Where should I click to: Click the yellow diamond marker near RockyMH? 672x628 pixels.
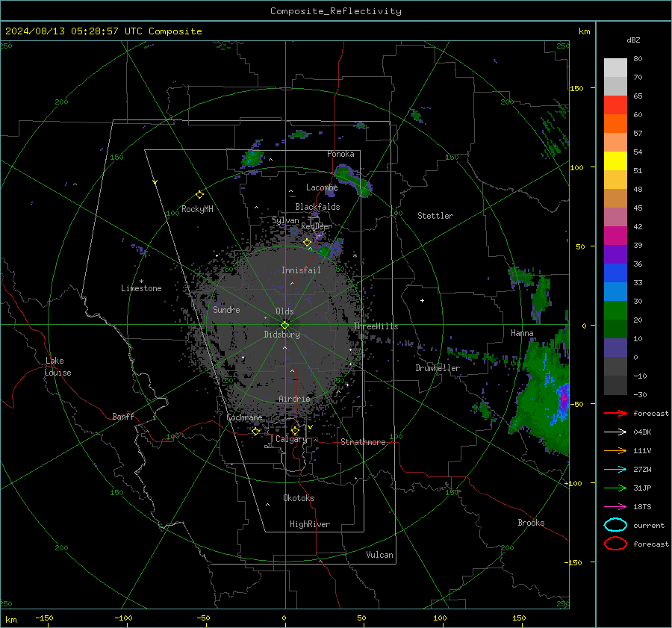199,195
